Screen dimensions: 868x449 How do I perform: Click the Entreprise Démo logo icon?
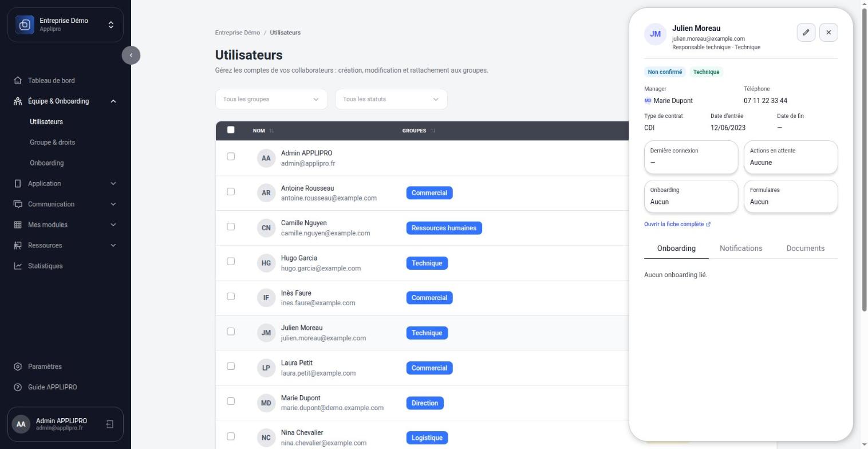25,25
